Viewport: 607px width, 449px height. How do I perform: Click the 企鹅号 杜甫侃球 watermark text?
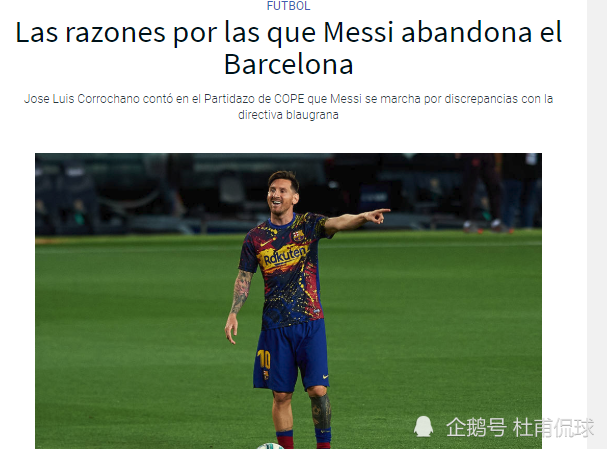click(520, 427)
